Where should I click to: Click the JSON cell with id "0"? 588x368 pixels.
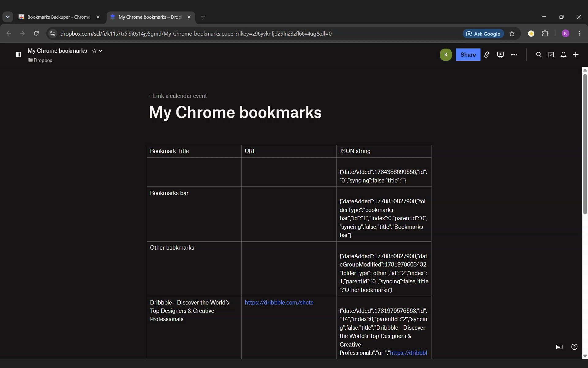pyautogui.click(x=384, y=172)
